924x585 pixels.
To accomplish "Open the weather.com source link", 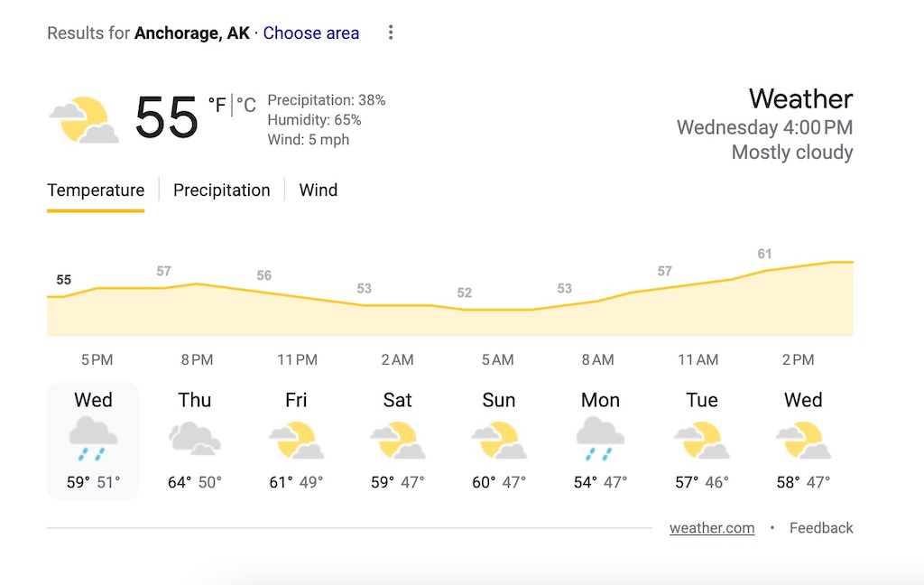I will pyautogui.click(x=712, y=528).
